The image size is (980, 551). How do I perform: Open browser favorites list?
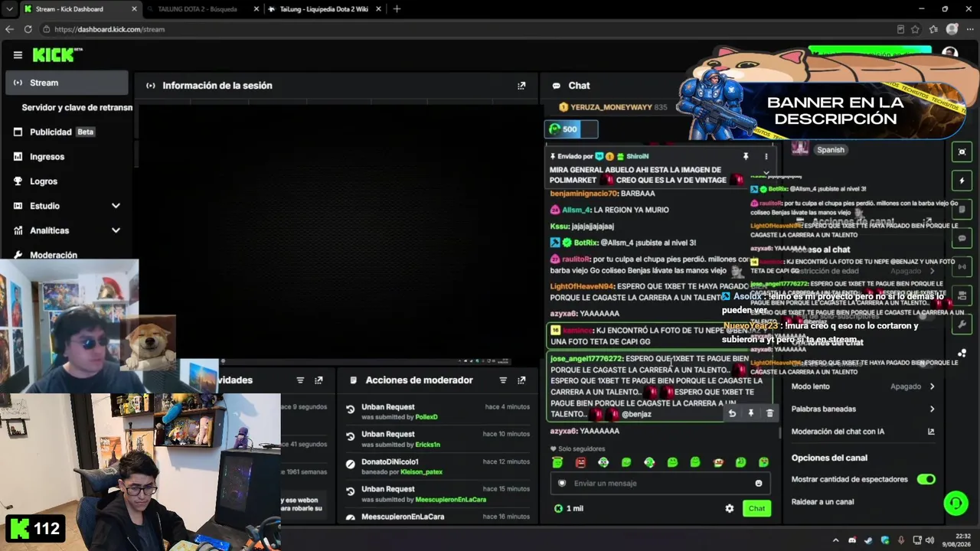[x=933, y=29]
